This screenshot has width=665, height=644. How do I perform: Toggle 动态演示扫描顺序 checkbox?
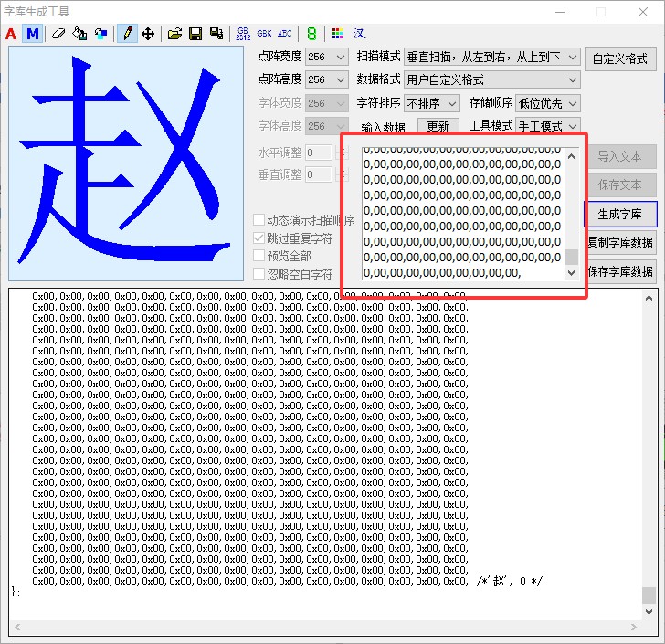(x=259, y=220)
